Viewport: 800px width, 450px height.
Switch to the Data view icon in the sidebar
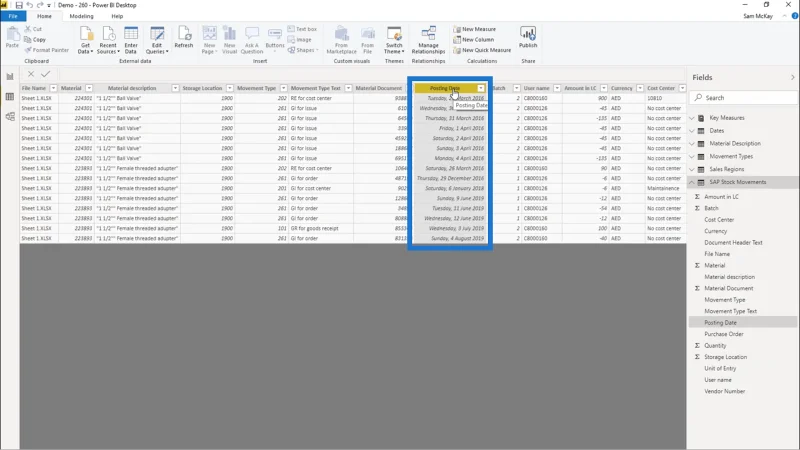tap(10, 96)
